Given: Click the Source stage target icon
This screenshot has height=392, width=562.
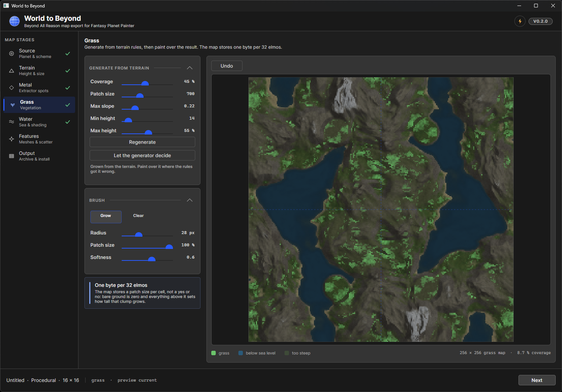Looking at the screenshot, I should pyautogui.click(x=12, y=54).
